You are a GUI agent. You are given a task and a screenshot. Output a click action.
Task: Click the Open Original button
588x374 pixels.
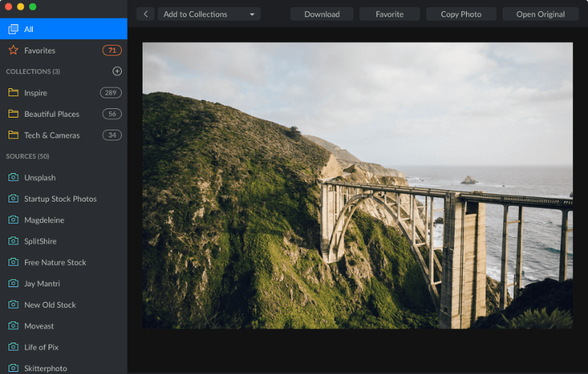[540, 14]
